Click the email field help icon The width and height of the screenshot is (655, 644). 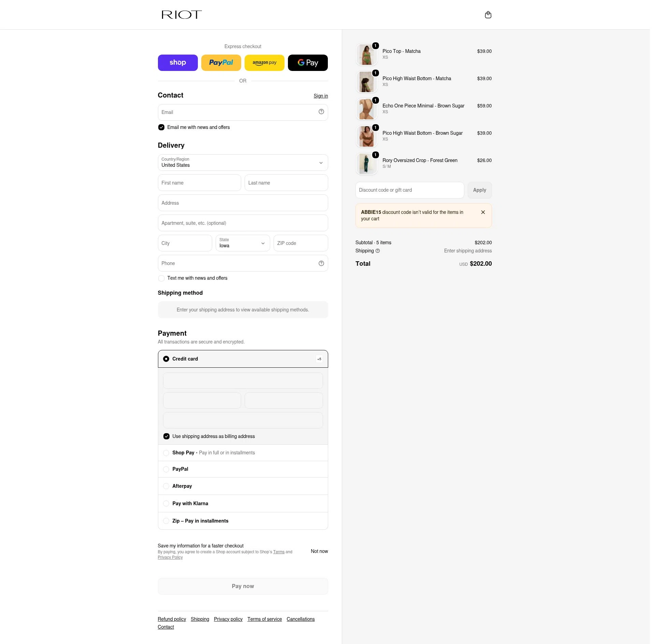tap(321, 112)
